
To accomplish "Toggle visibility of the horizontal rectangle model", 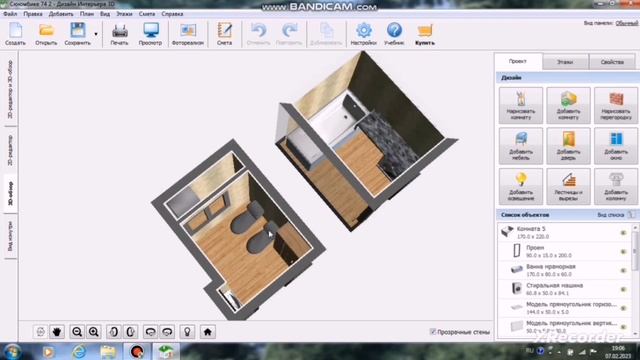I will [623, 308].
